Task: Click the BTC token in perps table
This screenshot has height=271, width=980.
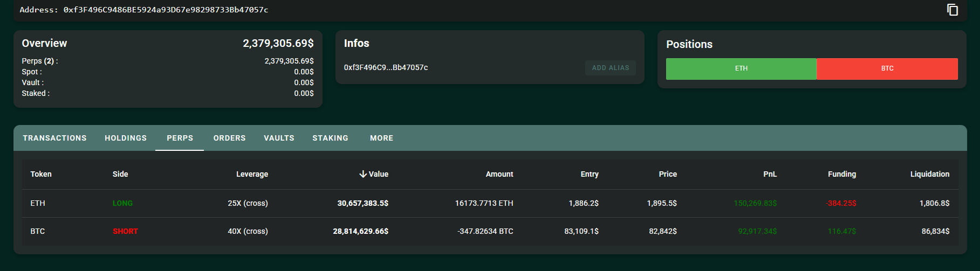Action: click(38, 231)
